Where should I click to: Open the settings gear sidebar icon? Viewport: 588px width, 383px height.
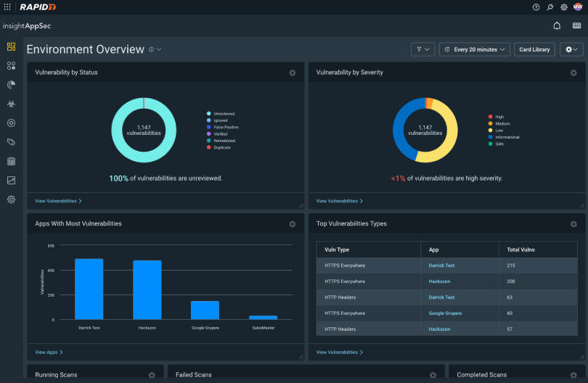click(11, 199)
